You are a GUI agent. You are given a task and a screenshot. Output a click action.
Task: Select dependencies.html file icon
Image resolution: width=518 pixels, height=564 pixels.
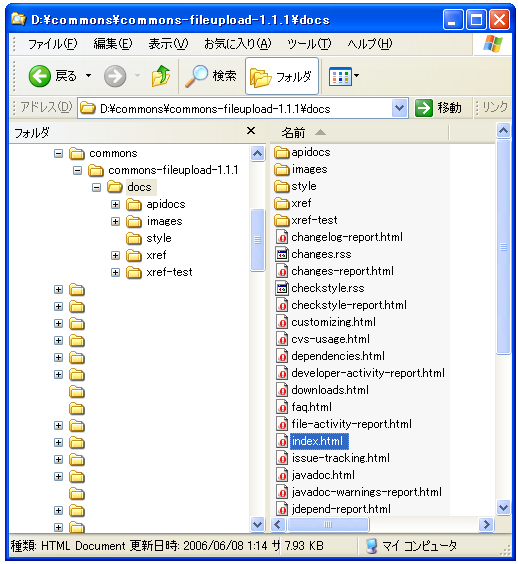coord(282,356)
